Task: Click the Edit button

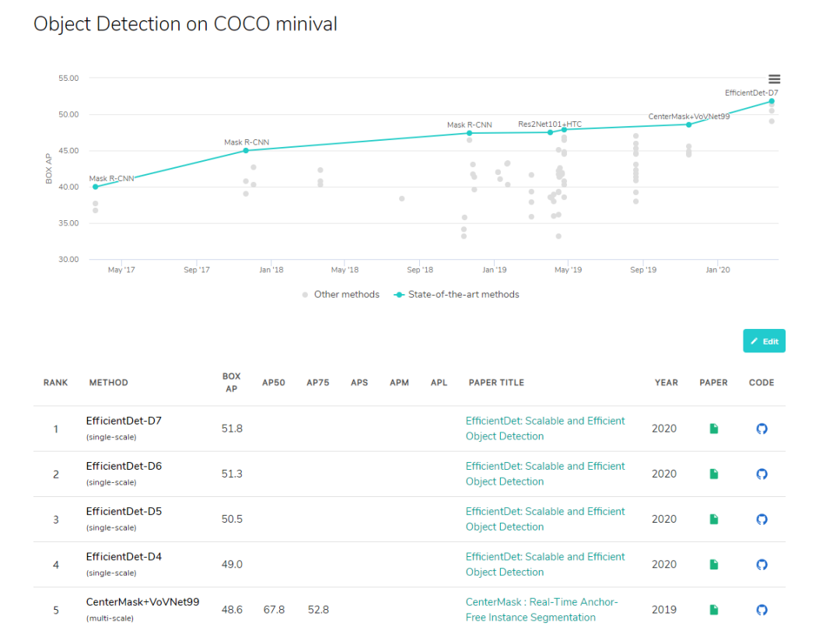Action: point(764,341)
